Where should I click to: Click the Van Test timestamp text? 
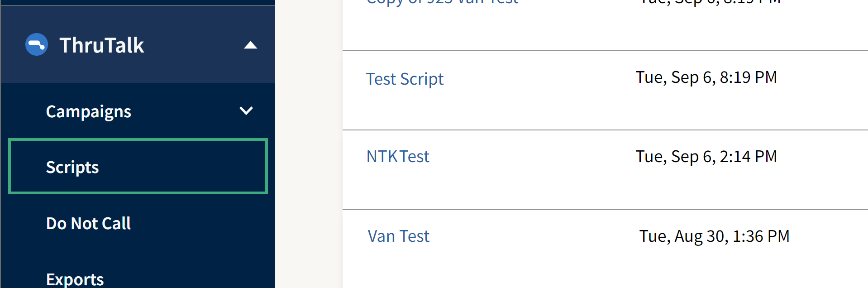(714, 235)
